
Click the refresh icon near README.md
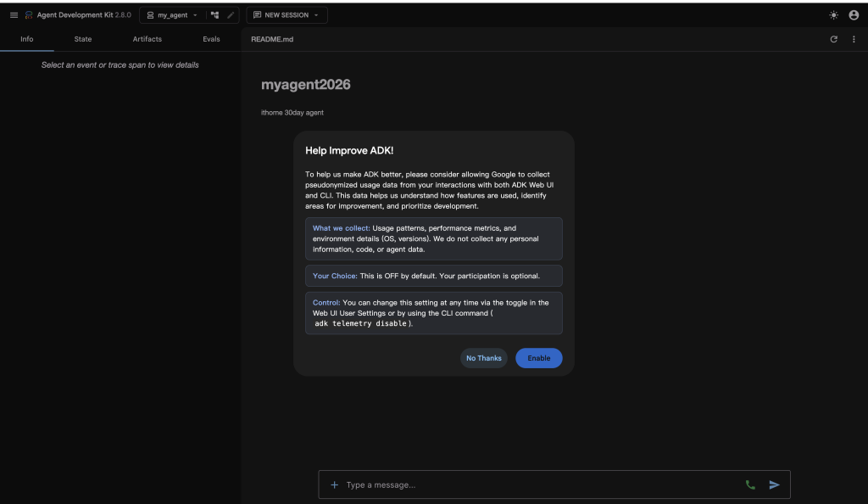click(834, 39)
